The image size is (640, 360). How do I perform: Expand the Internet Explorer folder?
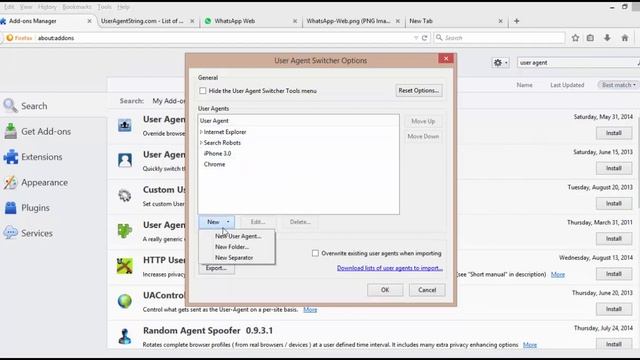[x=201, y=132]
